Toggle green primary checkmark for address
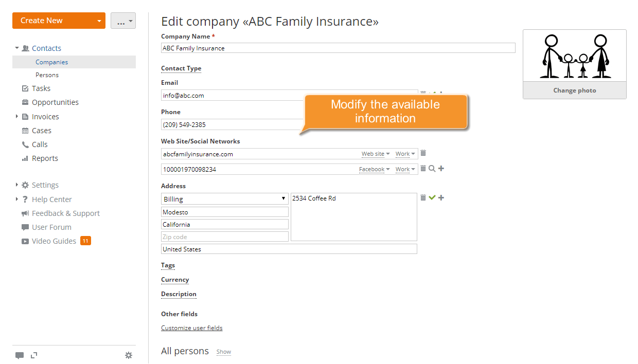This screenshot has width=638, height=364. 432,198
